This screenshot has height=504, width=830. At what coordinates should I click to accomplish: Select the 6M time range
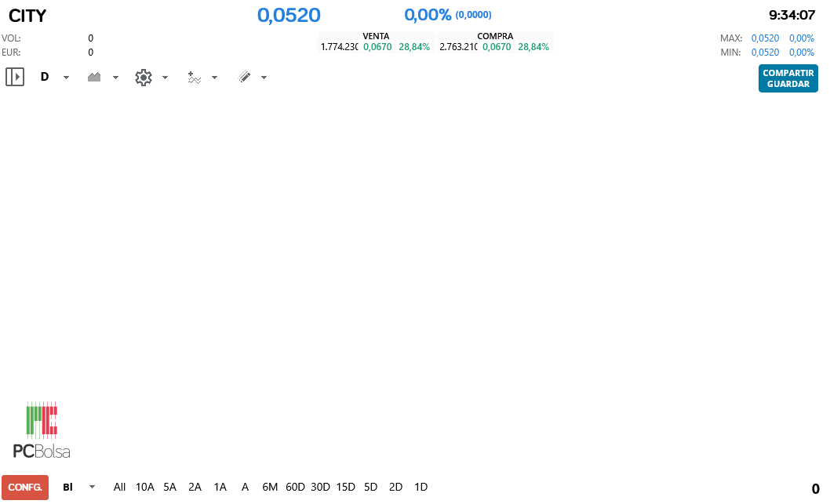pos(270,487)
